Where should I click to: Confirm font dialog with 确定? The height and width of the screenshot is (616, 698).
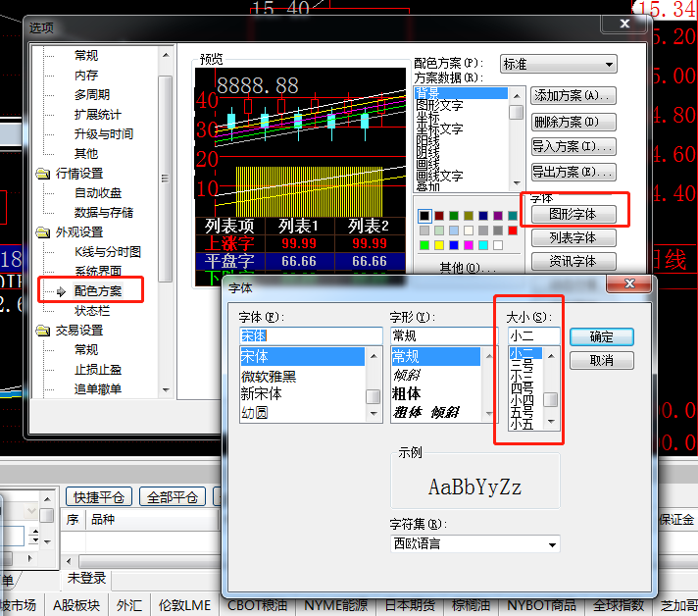(x=601, y=336)
